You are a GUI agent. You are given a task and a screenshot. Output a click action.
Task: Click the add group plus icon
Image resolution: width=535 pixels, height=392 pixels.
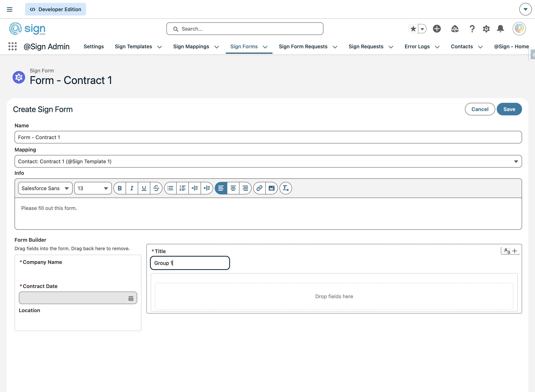pyautogui.click(x=514, y=251)
